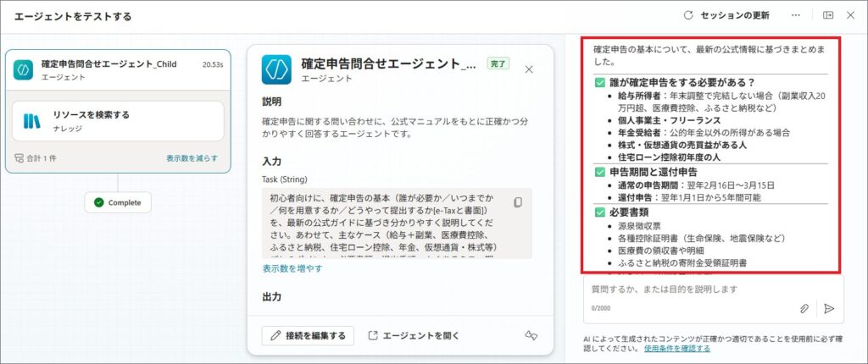The height and width of the screenshot is (364, 868).
Task: Copy the Task input text
Action: (x=518, y=201)
